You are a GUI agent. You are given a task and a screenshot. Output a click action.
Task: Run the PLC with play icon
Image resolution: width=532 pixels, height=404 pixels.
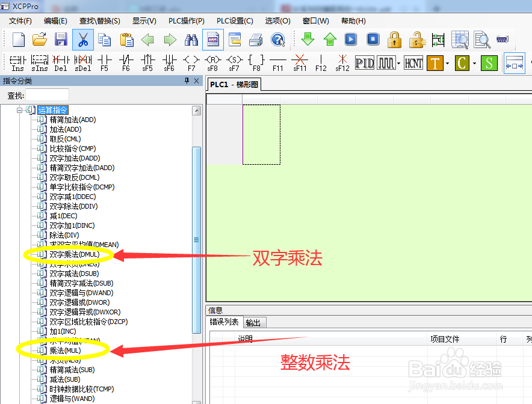351,39
